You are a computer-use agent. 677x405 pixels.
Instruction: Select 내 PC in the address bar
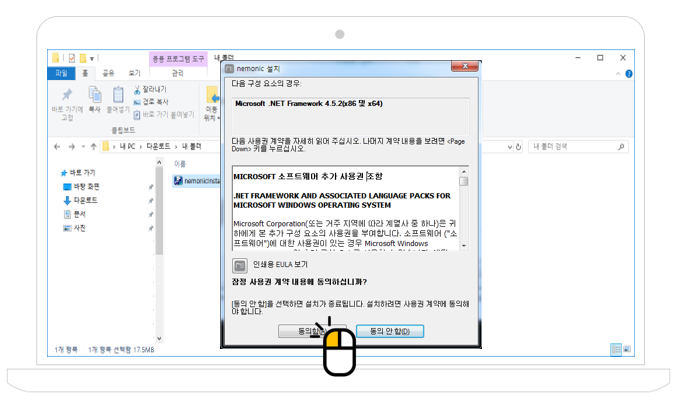(127, 146)
